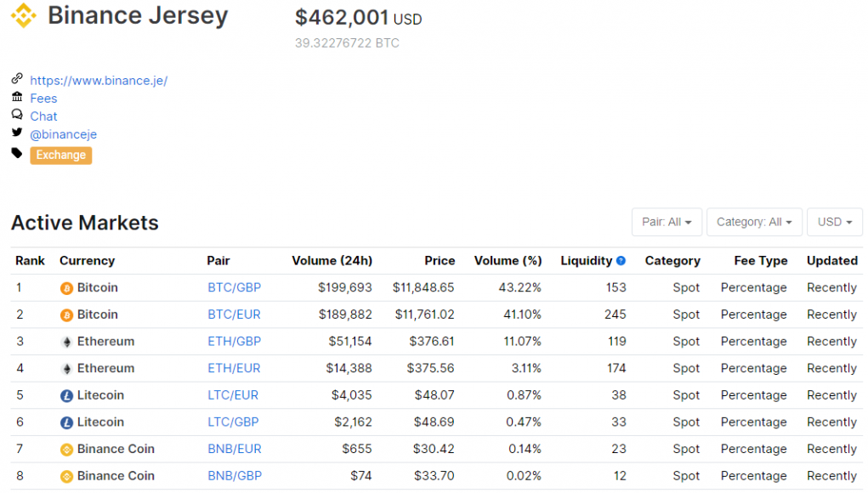This screenshot has height=493, width=868.
Task: Click the Liquidity help question mark icon
Action: point(621,261)
